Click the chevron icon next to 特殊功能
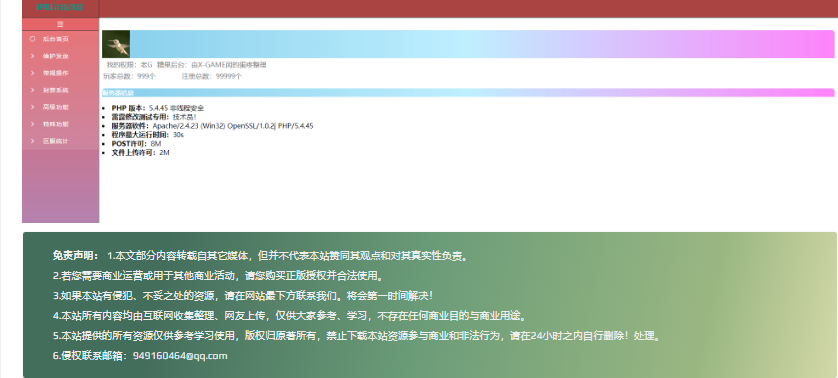The height and width of the screenshot is (378, 838). 33,124
